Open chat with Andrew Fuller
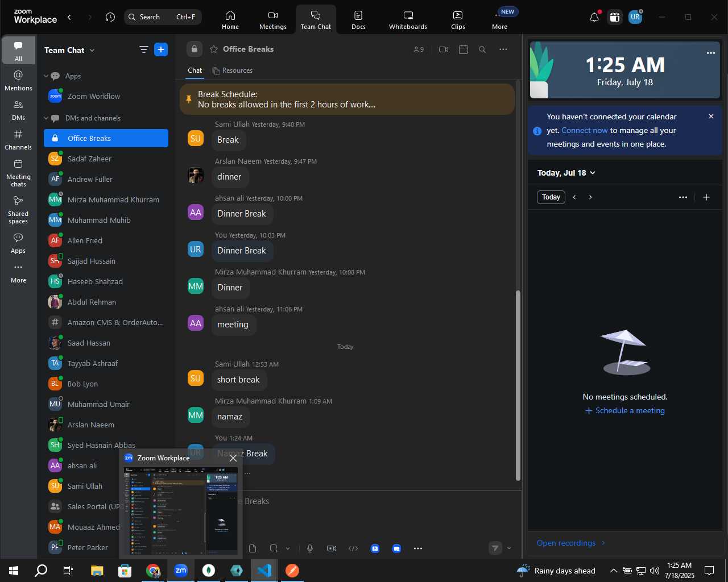 106,179
